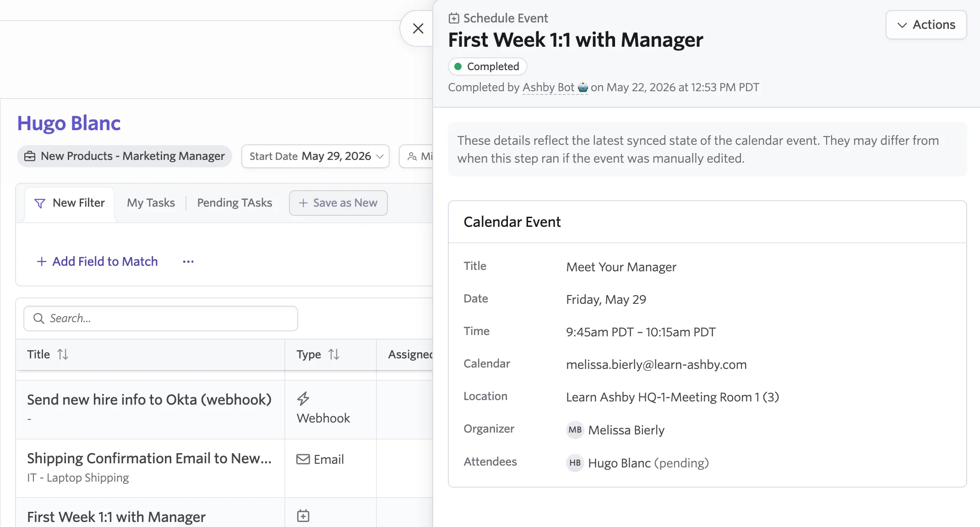Viewport: 980px width, 527px height.
Task: Click the Meet Your Manager title value
Action: click(x=621, y=267)
